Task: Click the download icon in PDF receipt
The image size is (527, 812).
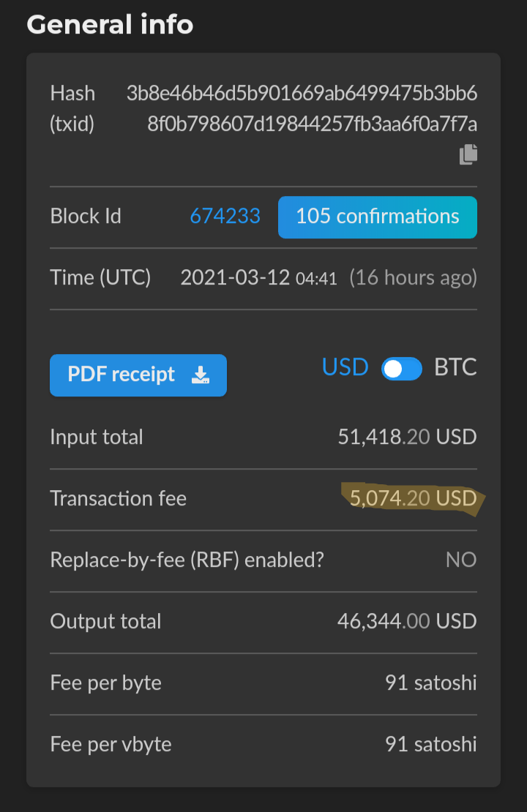Action: [201, 375]
